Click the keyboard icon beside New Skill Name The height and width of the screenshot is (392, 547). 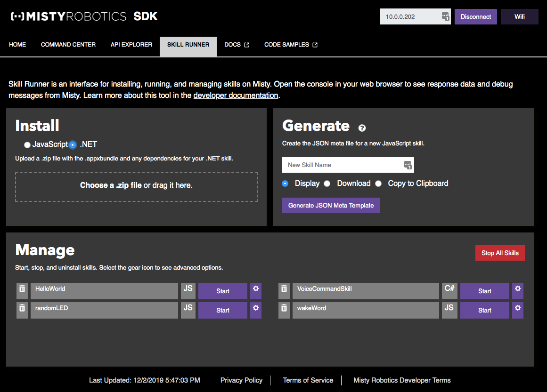tap(408, 165)
